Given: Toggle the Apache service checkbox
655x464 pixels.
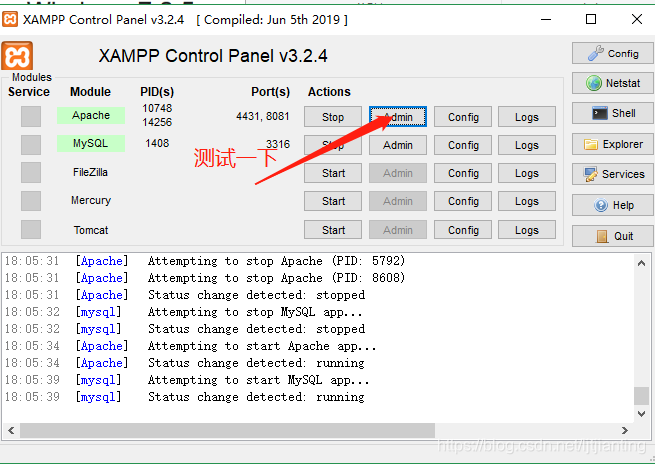Looking at the screenshot, I should pyautogui.click(x=31, y=116).
